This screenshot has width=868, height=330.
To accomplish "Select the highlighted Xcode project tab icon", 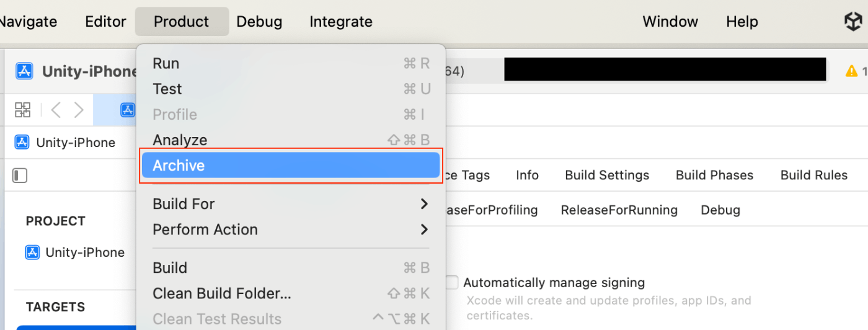I will tap(128, 110).
